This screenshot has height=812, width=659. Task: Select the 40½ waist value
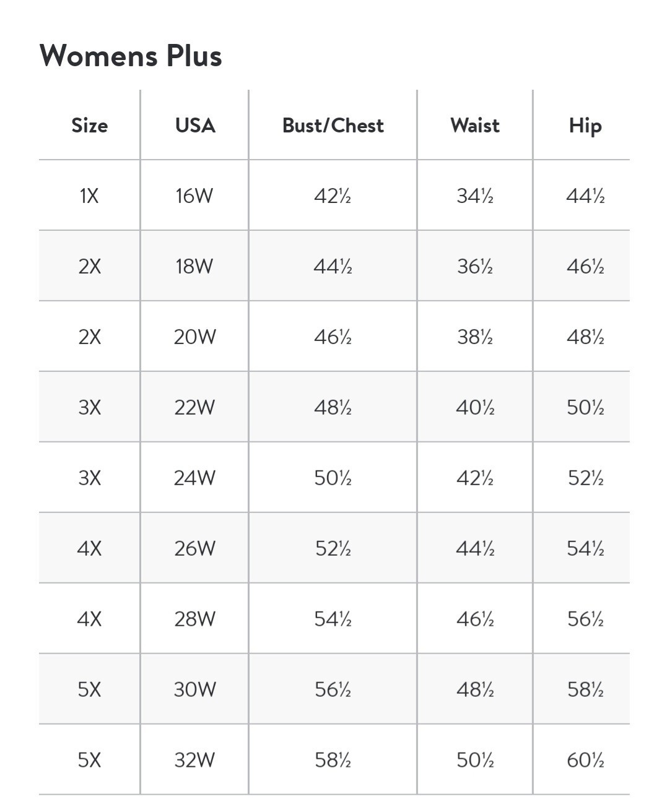(x=474, y=407)
